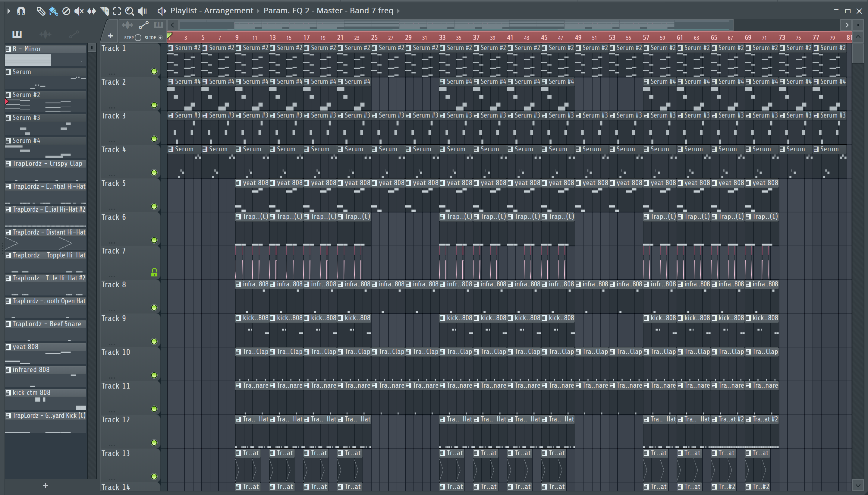
Task: Pick the magnifier Zoom tool
Action: point(130,11)
